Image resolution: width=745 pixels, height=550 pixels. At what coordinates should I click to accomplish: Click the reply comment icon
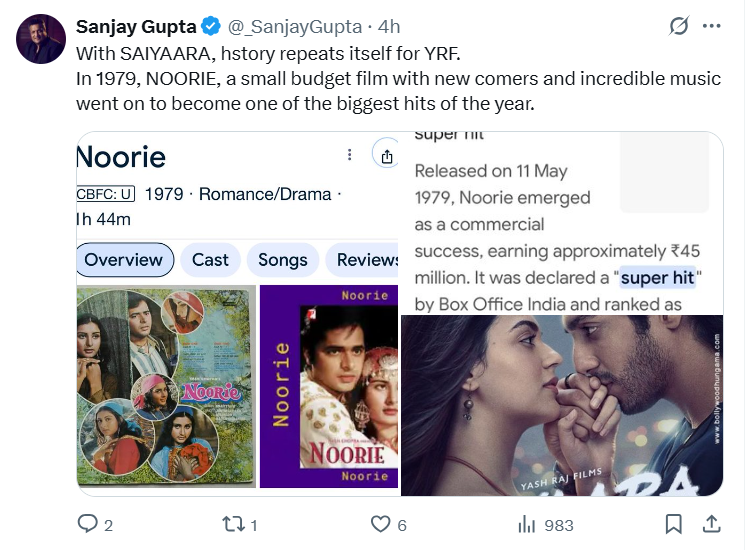tap(88, 524)
